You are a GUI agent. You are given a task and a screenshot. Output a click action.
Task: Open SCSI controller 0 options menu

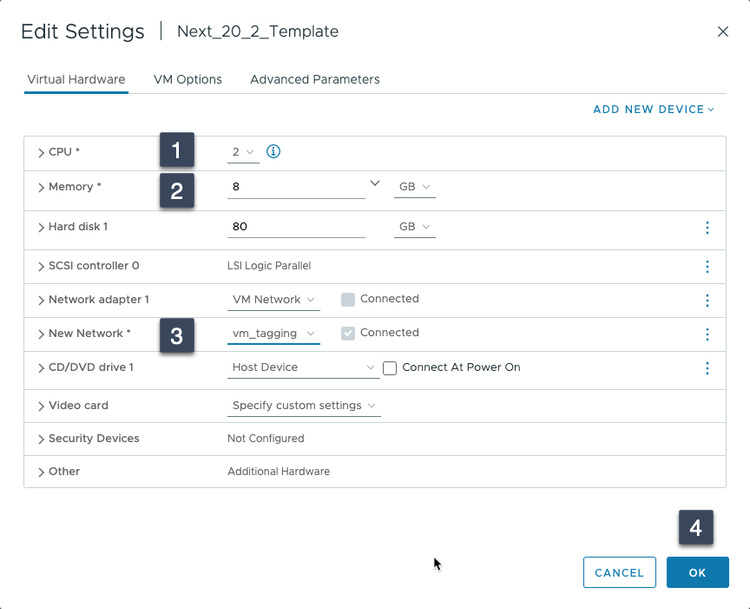(x=707, y=267)
